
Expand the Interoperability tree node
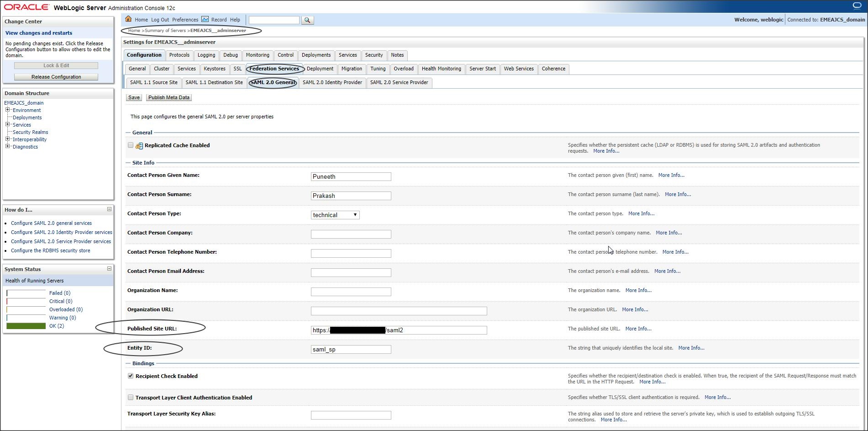pyautogui.click(x=7, y=139)
